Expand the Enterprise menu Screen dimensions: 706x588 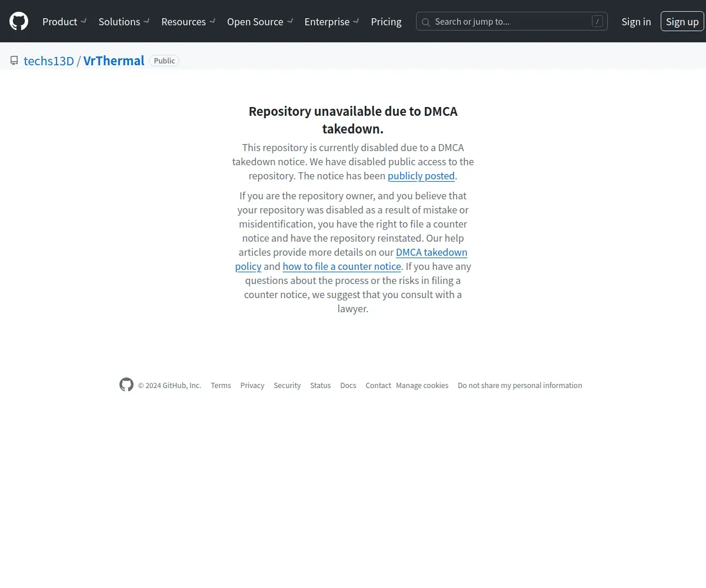[332, 22]
